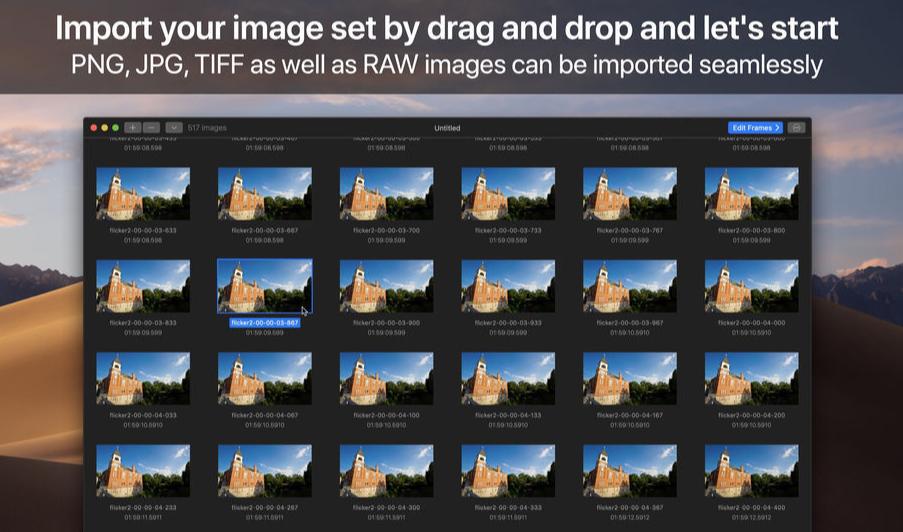Click the minus icon to remove images
Image resolution: width=903 pixels, height=532 pixels.
point(151,128)
